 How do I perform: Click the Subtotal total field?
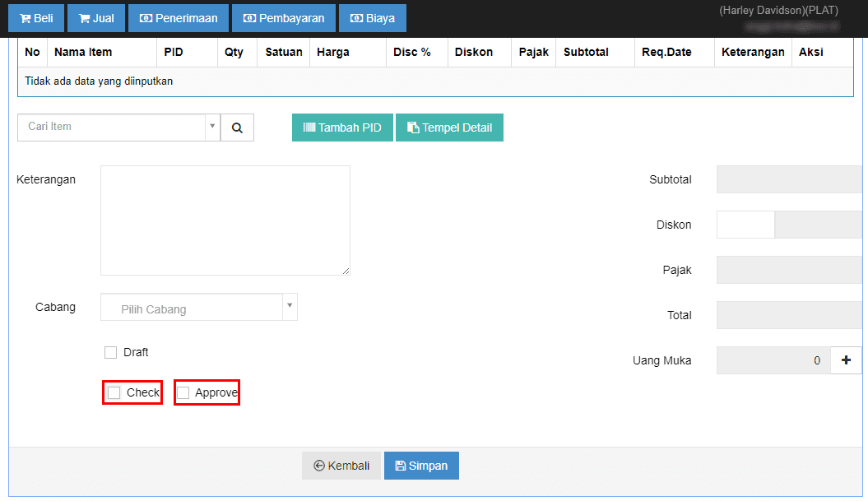tap(790, 179)
